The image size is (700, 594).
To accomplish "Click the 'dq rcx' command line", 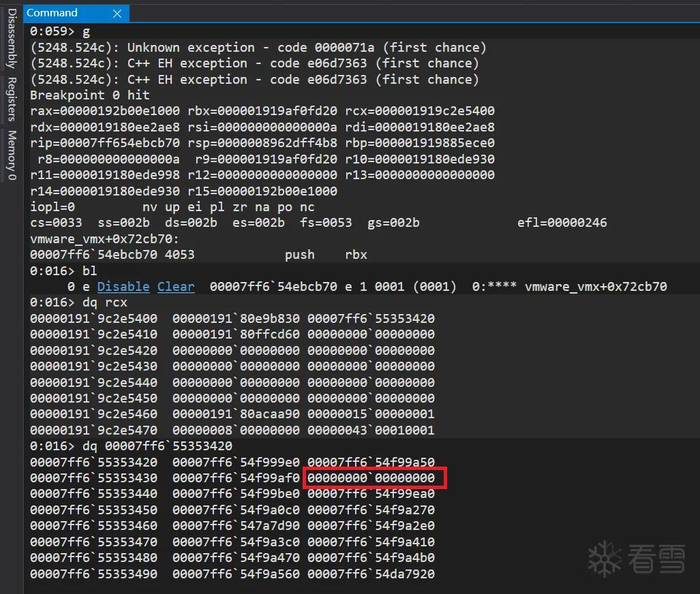I will [78, 302].
